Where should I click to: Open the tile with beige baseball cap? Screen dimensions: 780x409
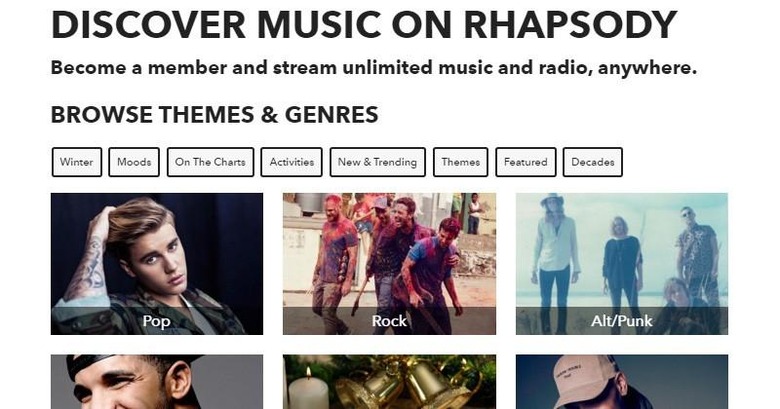pyautogui.click(x=622, y=382)
